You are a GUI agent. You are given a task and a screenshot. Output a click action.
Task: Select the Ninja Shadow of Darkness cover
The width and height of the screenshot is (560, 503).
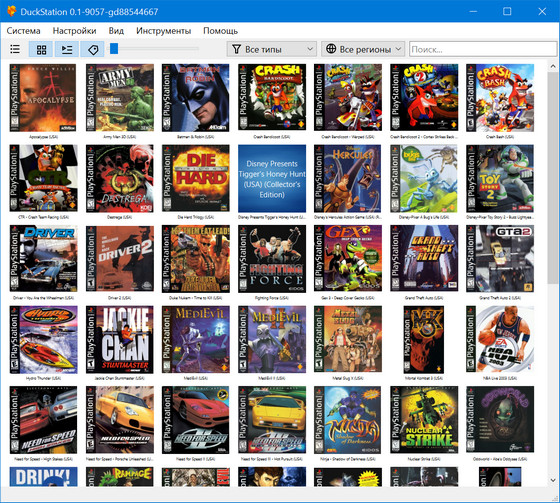pos(348,420)
